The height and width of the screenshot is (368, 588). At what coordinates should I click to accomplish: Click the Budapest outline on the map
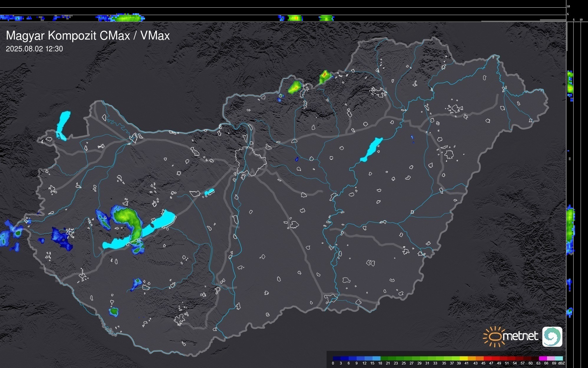click(x=251, y=161)
